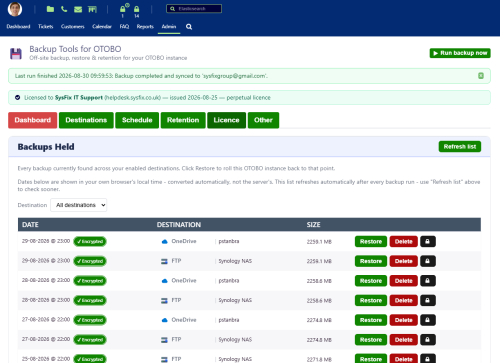Expand the All destinations dropdown

click(x=79, y=205)
